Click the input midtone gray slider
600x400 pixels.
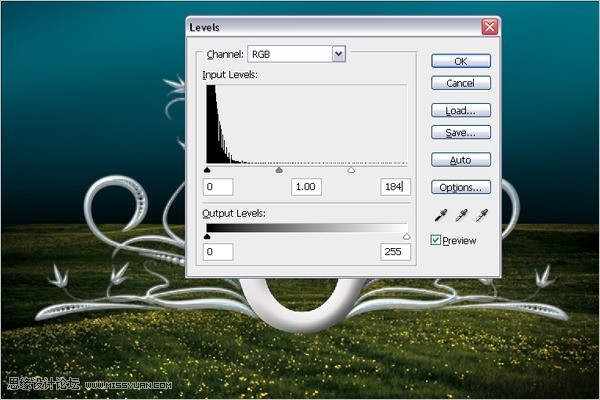(279, 170)
